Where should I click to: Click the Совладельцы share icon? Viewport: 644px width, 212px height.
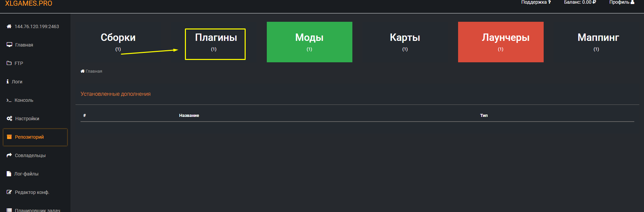9,155
